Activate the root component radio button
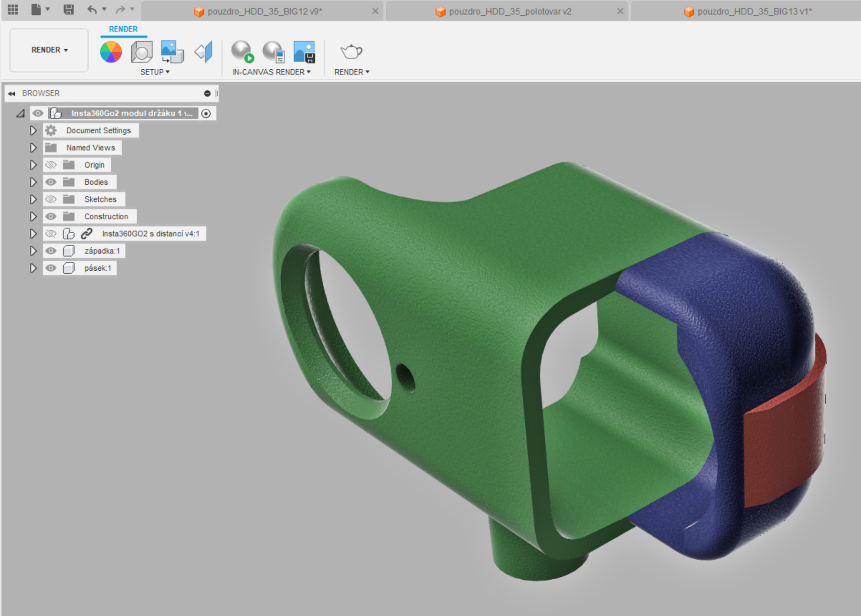The width and height of the screenshot is (861, 616). click(x=206, y=113)
